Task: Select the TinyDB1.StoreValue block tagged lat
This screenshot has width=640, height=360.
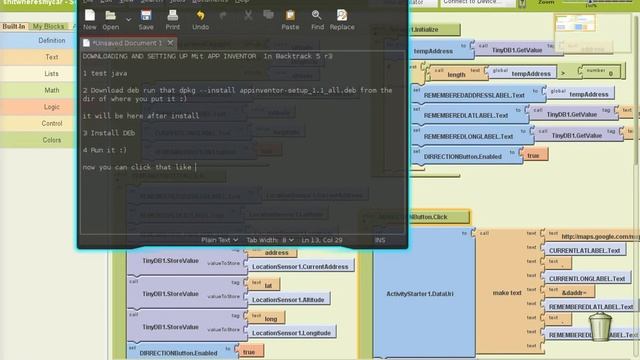Action: click(186, 293)
